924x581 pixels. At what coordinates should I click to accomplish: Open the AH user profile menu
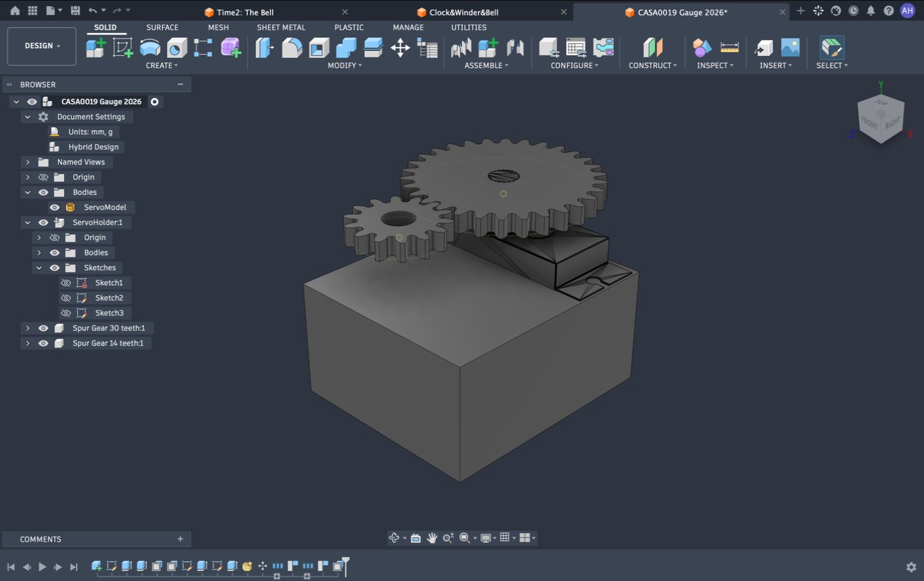[x=907, y=11]
